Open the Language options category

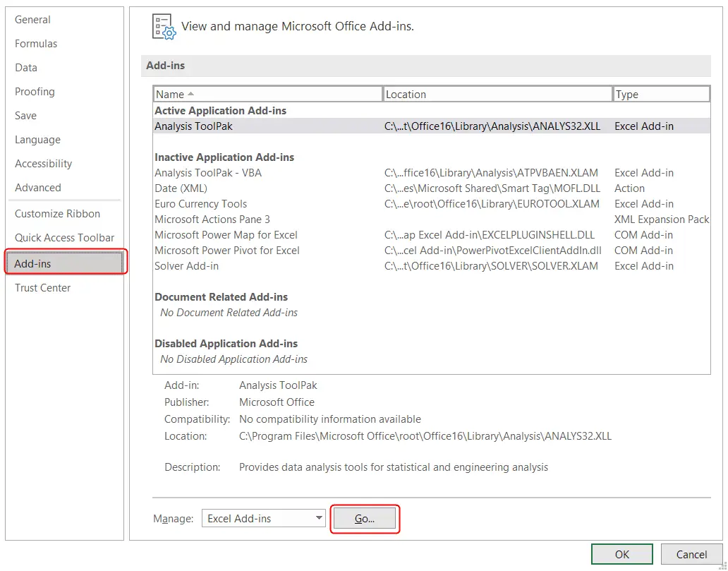[x=37, y=140]
